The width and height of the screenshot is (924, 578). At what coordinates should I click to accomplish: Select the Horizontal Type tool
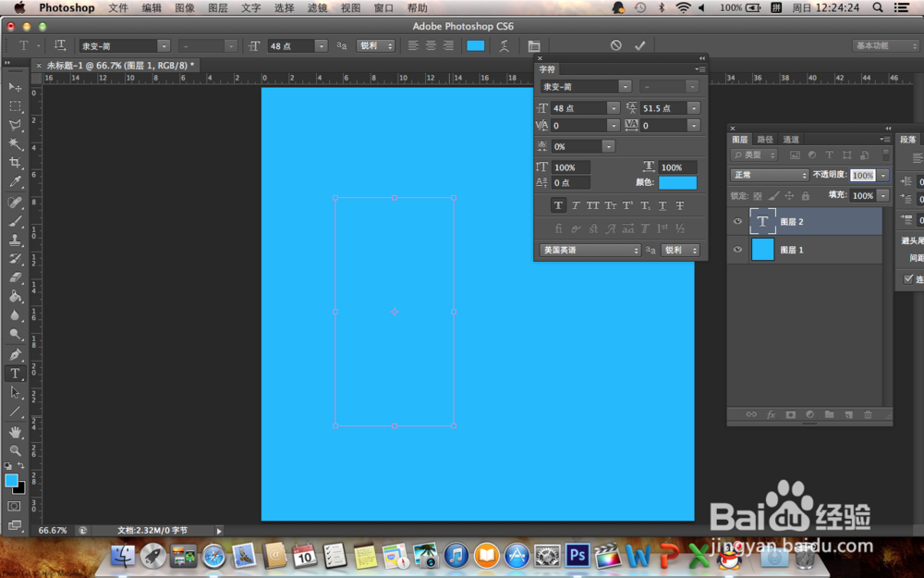point(15,374)
